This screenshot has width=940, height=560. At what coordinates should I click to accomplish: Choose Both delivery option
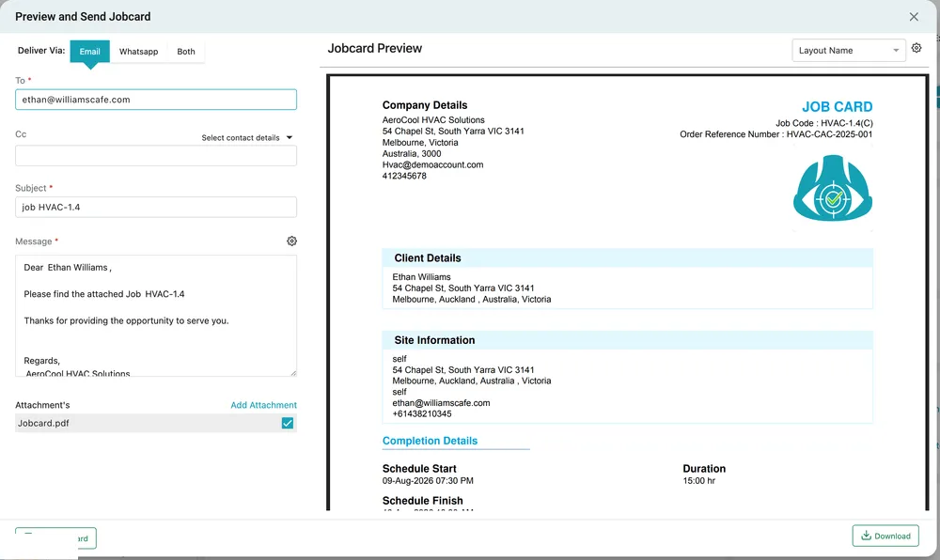tap(186, 52)
